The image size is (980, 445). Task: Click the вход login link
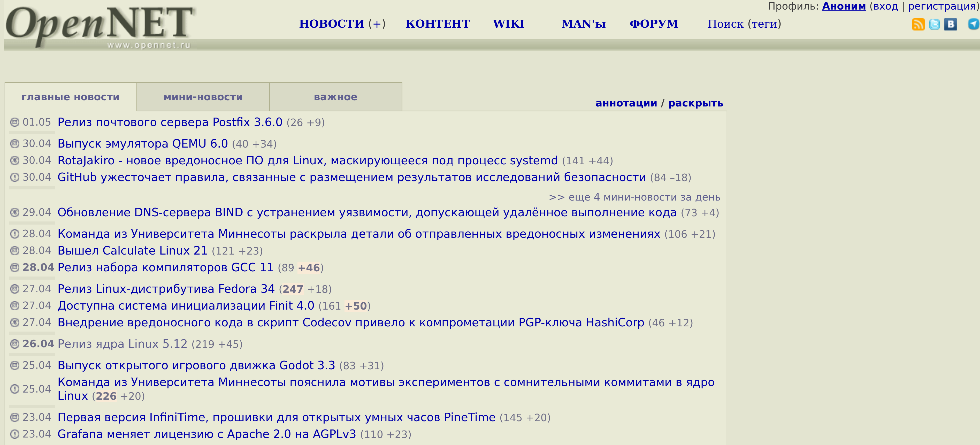(x=886, y=6)
